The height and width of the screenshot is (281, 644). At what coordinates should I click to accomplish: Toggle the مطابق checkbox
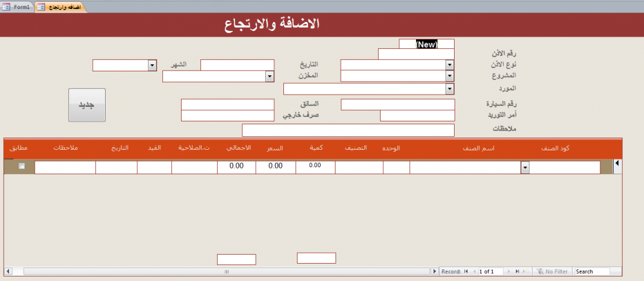click(22, 167)
